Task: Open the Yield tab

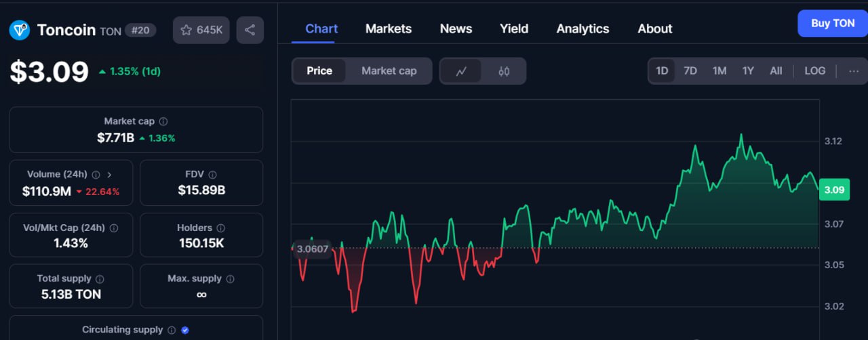Action: pyautogui.click(x=514, y=28)
